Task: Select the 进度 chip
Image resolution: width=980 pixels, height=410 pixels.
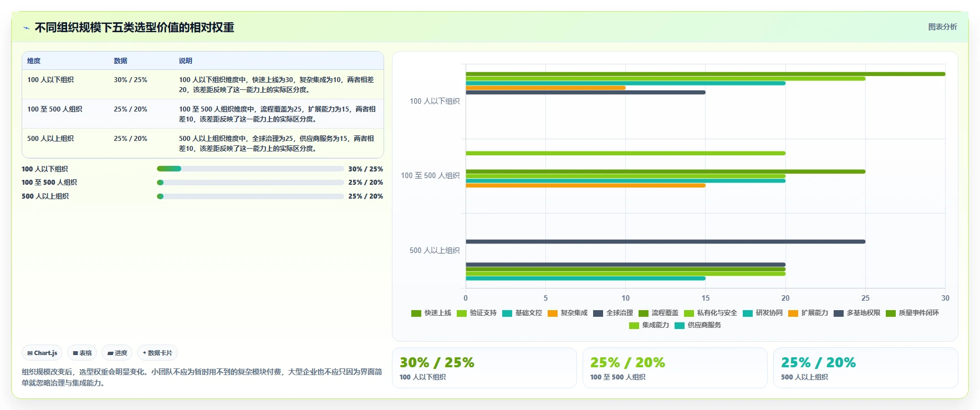Action: [x=117, y=353]
